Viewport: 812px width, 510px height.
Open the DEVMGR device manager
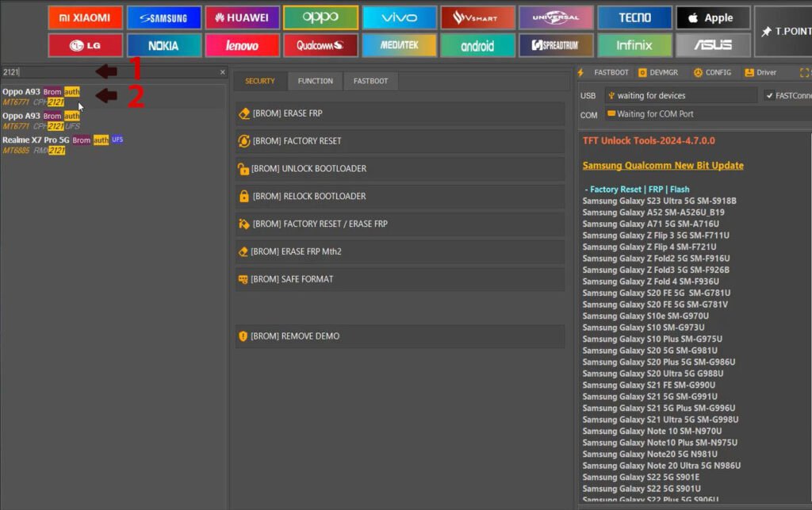click(658, 72)
